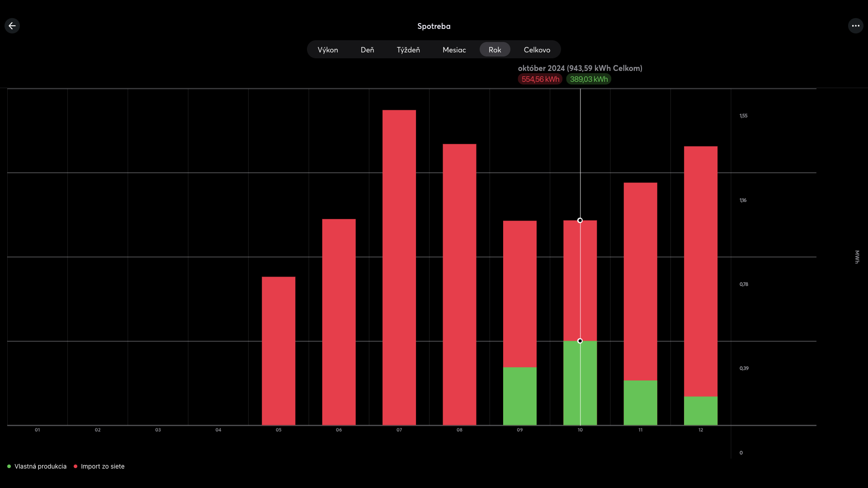Click the red segment of month 12 bar

(x=701, y=271)
